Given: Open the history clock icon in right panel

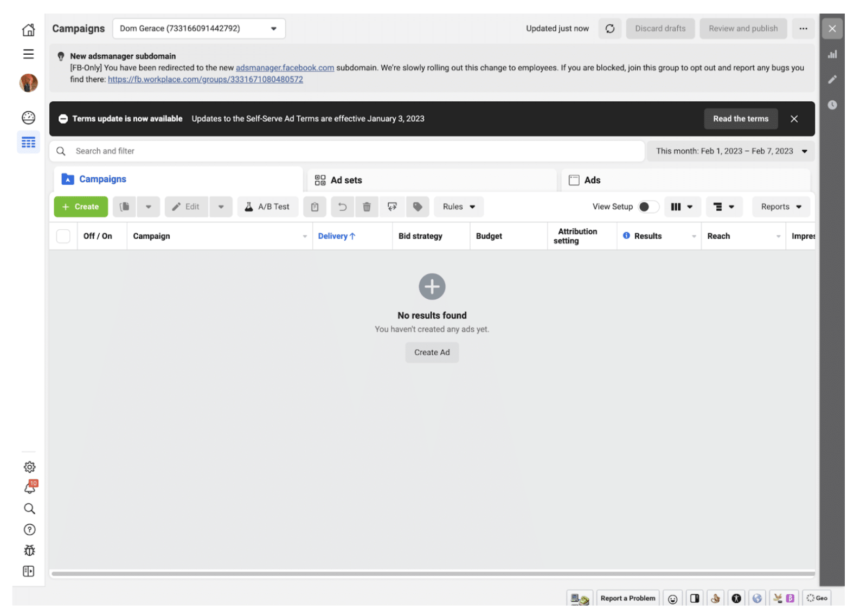Looking at the screenshot, I should point(832,105).
